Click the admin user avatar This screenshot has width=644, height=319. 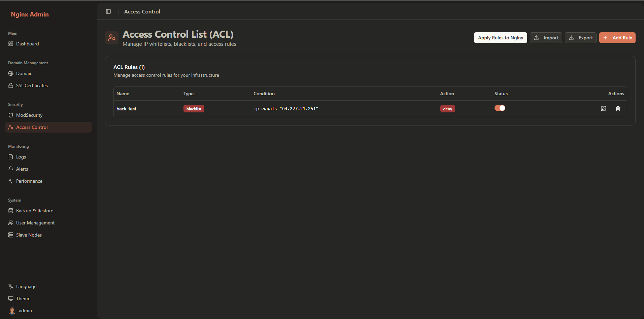[12, 311]
